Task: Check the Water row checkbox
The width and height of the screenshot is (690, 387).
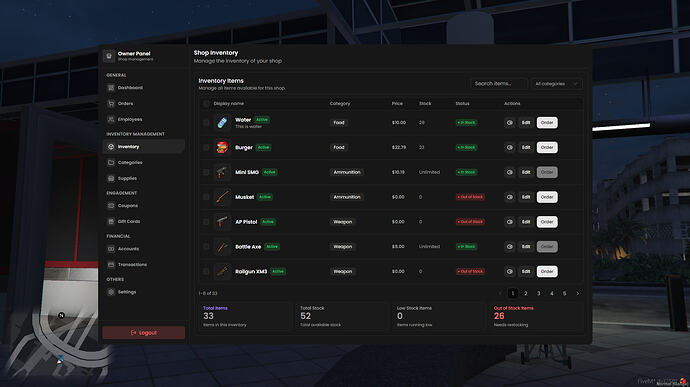Action: pyautogui.click(x=206, y=122)
